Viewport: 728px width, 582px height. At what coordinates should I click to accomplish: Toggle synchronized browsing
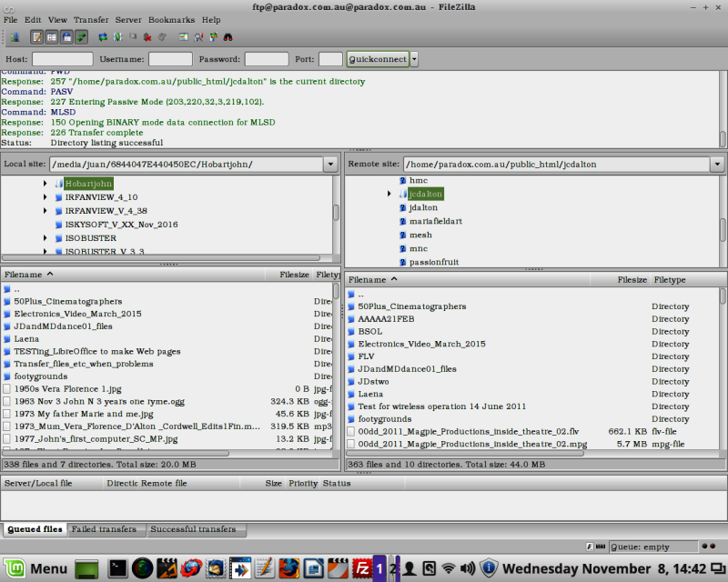coord(214,37)
